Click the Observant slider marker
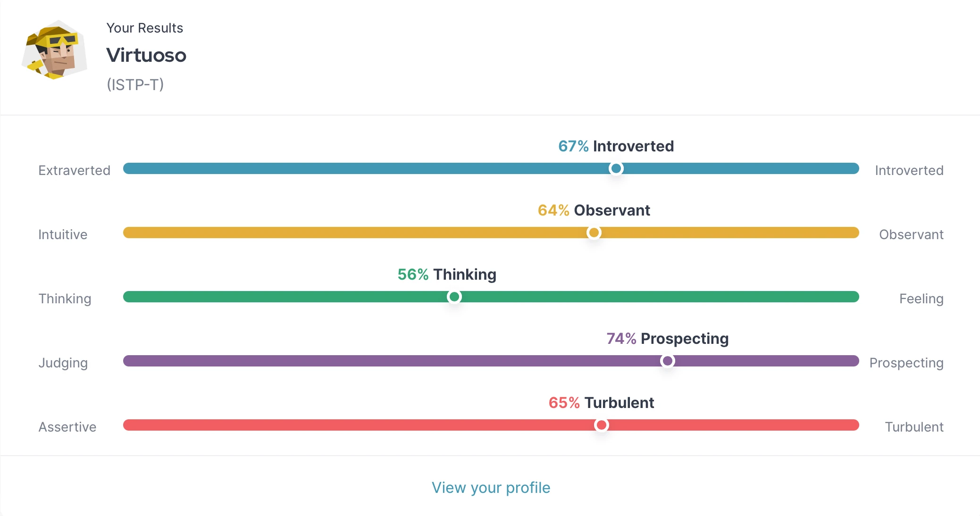 [x=594, y=233]
